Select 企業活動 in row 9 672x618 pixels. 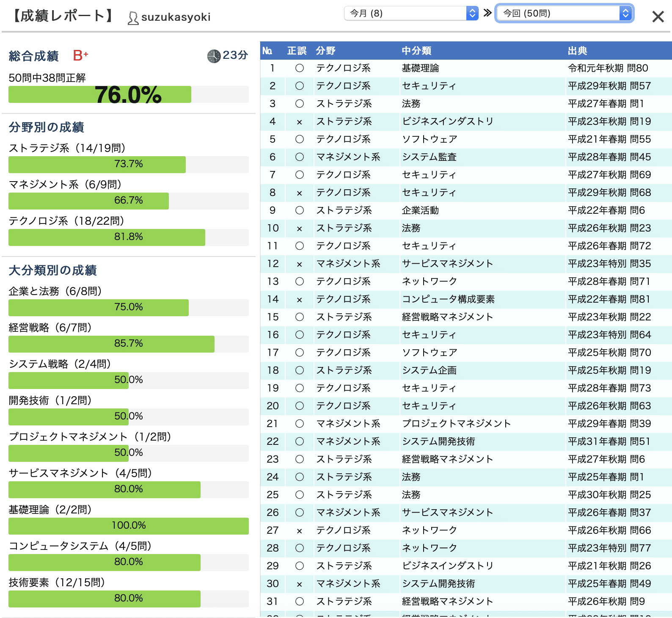coord(420,210)
